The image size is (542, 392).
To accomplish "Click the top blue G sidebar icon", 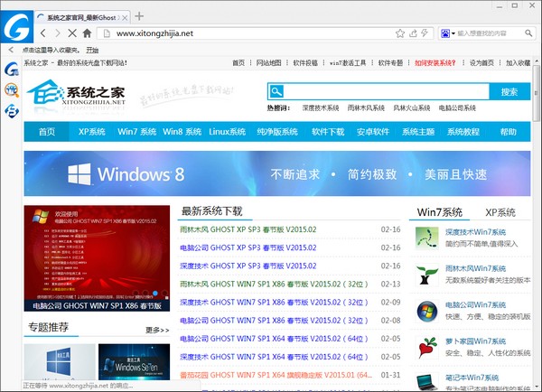I will [13, 70].
